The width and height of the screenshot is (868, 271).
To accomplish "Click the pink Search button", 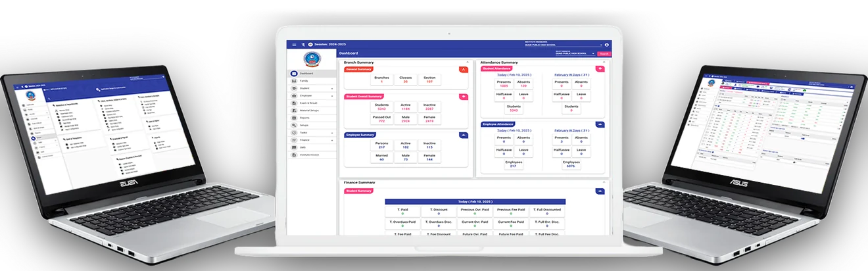I will click(x=604, y=54).
